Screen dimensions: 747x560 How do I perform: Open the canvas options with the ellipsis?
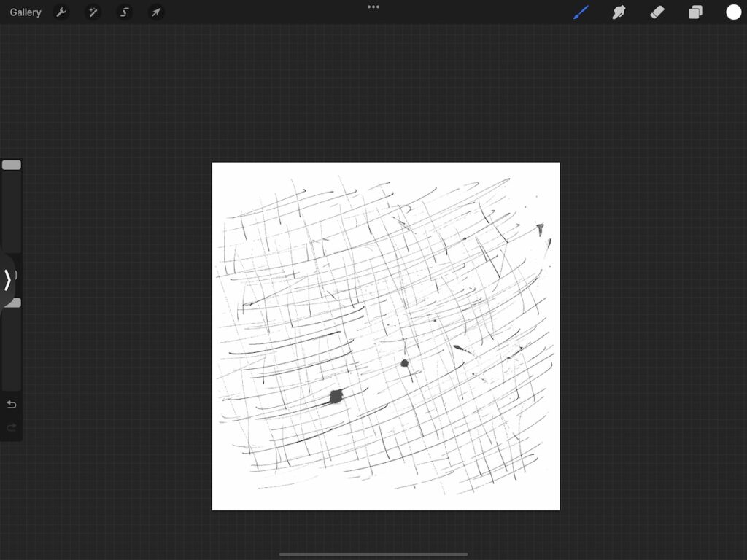[x=373, y=7]
